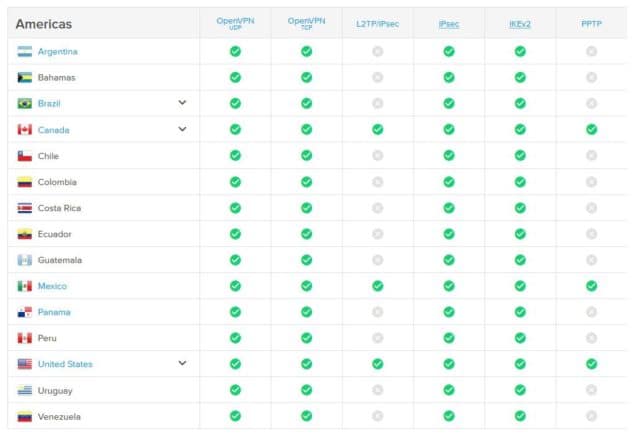Image resolution: width=640 pixels, height=437 pixels.
Task: Click United States' PPTP green checkmark
Action: point(591,364)
